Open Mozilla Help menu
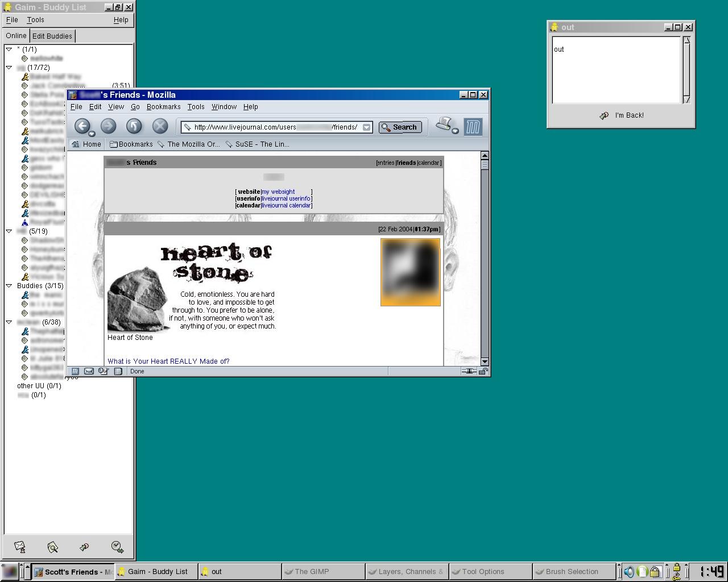Viewport: 728px width, 582px height. point(251,107)
